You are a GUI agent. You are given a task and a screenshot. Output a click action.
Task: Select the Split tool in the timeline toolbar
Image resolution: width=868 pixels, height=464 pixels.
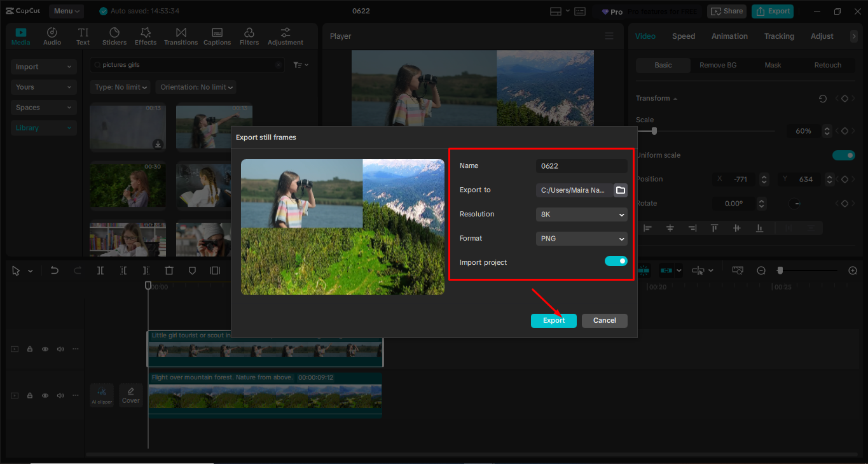tap(100, 271)
